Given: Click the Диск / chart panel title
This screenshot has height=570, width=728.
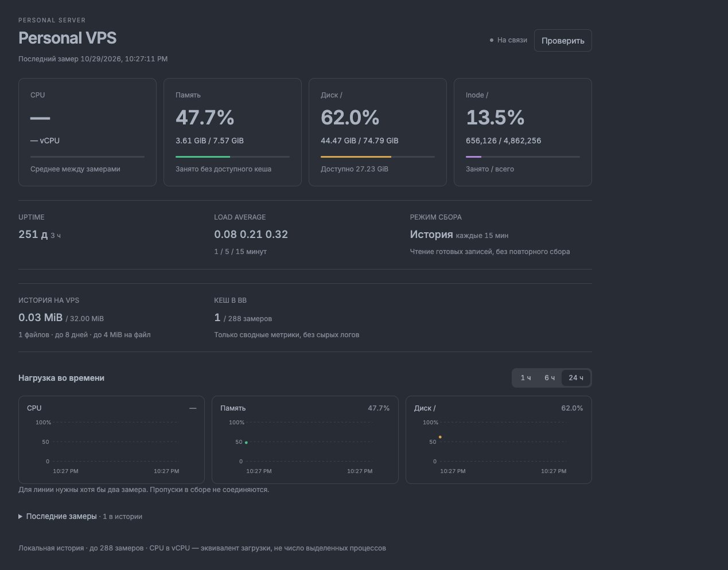Looking at the screenshot, I should (425, 408).
